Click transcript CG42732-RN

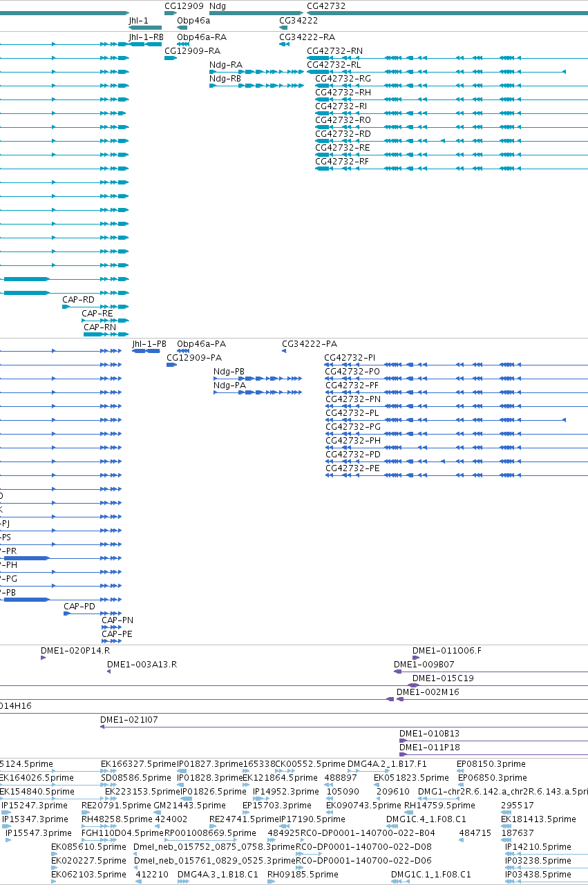[x=334, y=51]
